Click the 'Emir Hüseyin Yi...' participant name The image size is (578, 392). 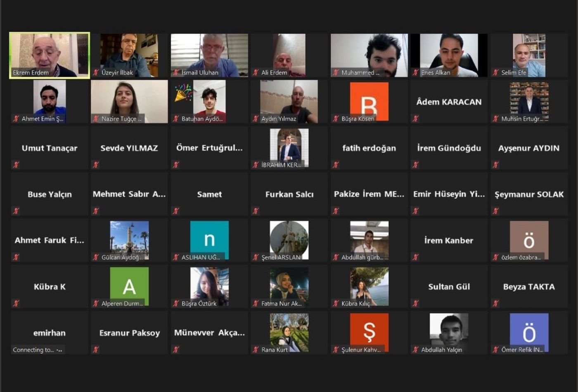pyautogui.click(x=449, y=194)
